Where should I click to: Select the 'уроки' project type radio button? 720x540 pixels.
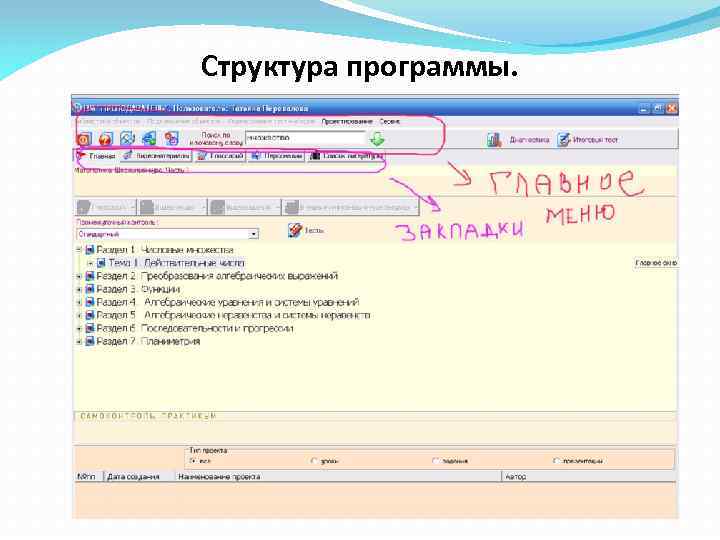coord(315,461)
